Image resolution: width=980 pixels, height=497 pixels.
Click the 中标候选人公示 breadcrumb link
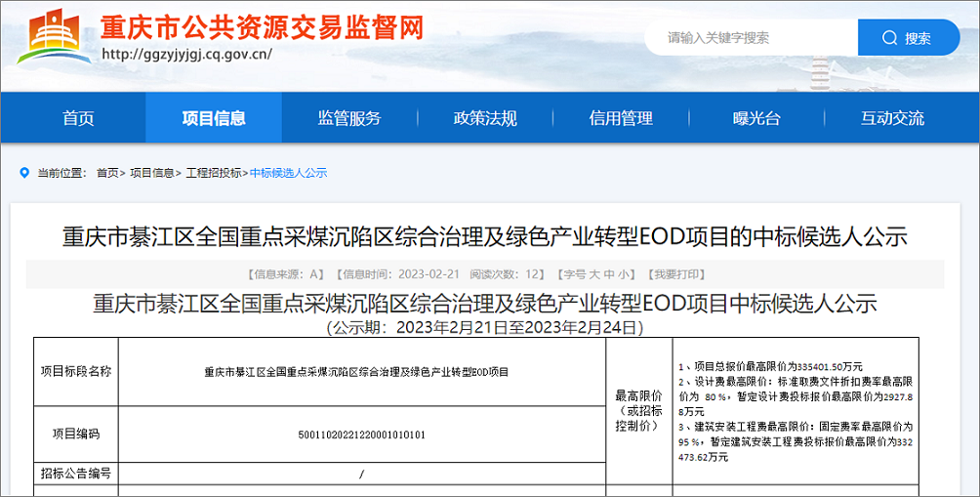tap(288, 173)
